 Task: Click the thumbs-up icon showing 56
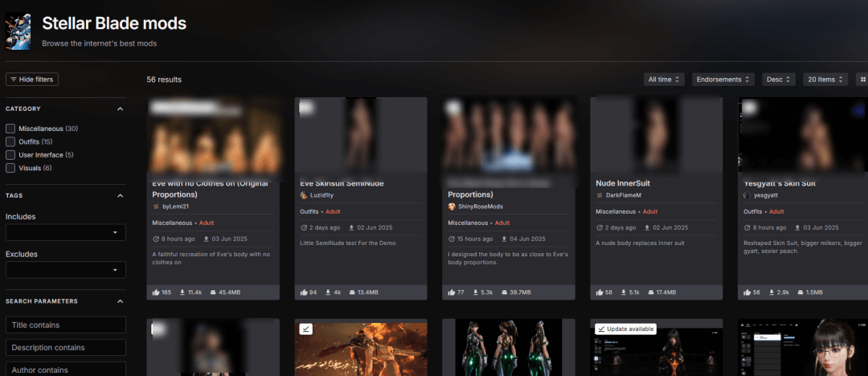pyautogui.click(x=747, y=292)
